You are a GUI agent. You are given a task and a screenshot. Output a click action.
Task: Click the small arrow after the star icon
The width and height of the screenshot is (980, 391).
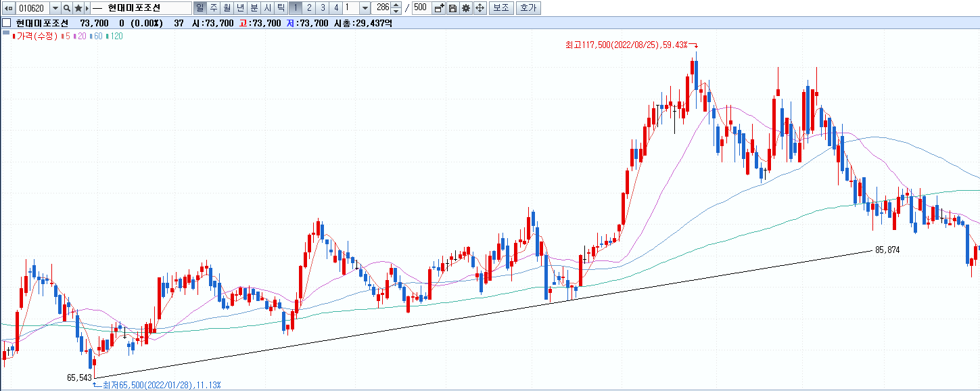point(87,8)
